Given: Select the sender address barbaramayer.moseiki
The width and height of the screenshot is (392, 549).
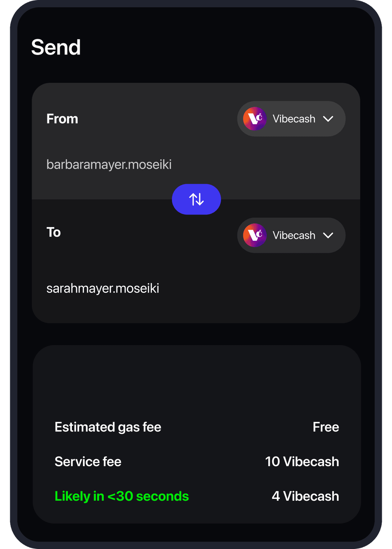Looking at the screenshot, I should point(109,164).
